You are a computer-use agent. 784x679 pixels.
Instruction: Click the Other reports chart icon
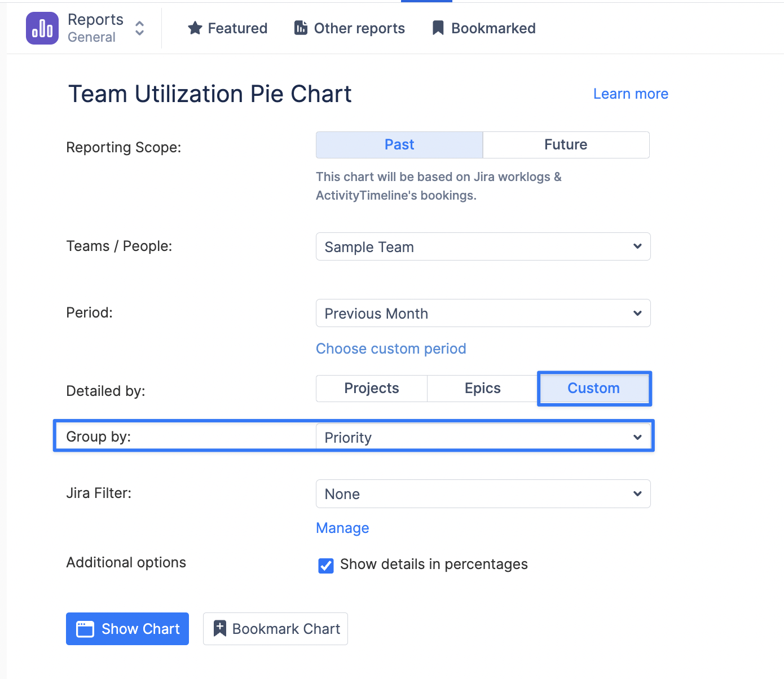pos(301,28)
